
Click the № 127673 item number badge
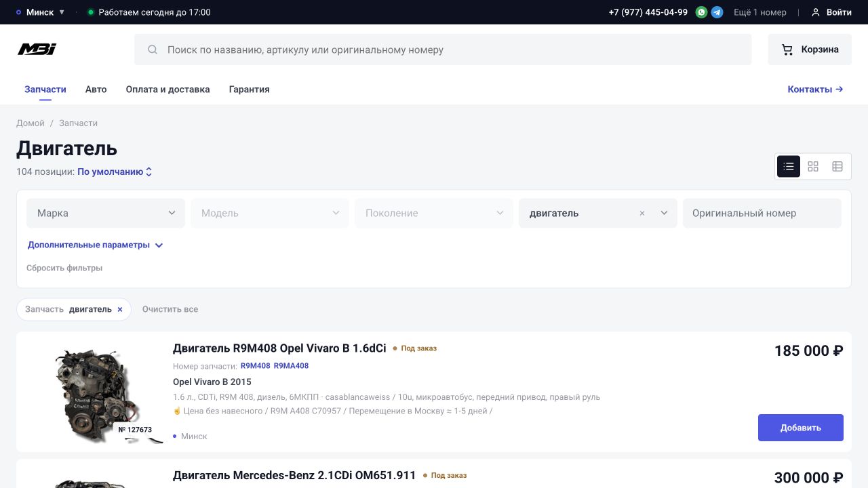click(135, 430)
